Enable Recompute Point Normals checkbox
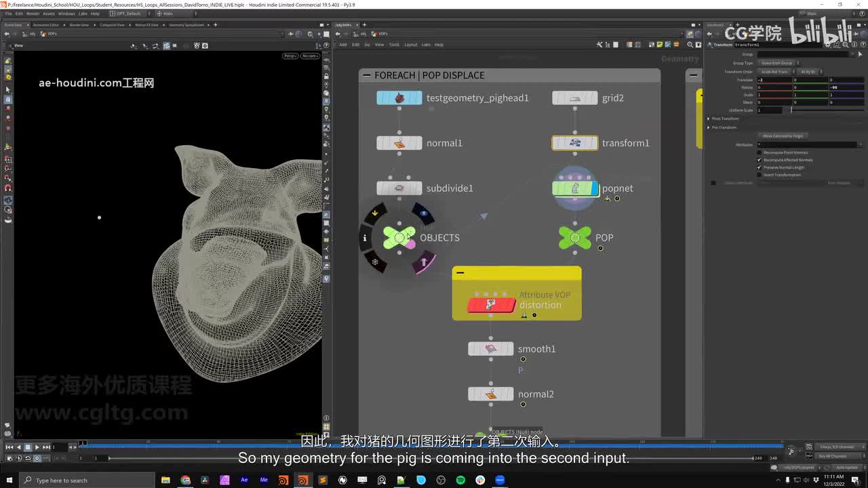 [x=759, y=152]
